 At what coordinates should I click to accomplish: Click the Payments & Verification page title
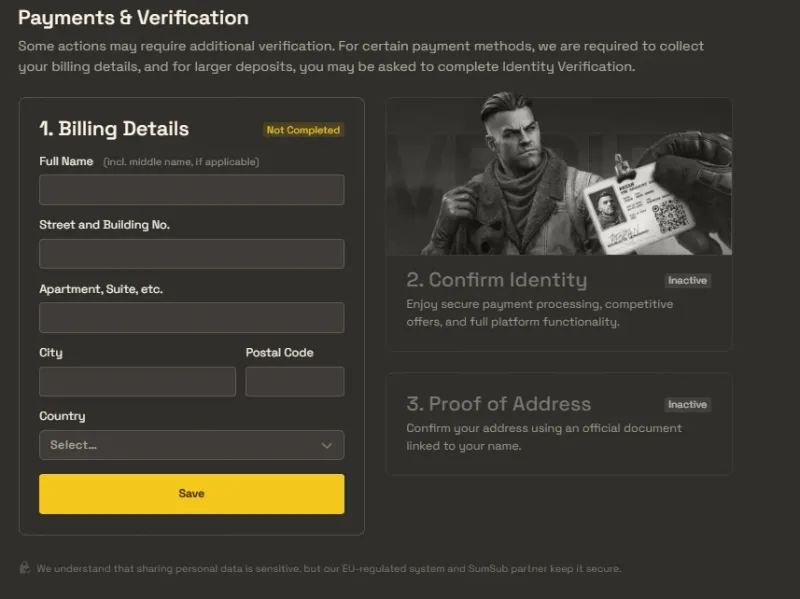[133, 18]
